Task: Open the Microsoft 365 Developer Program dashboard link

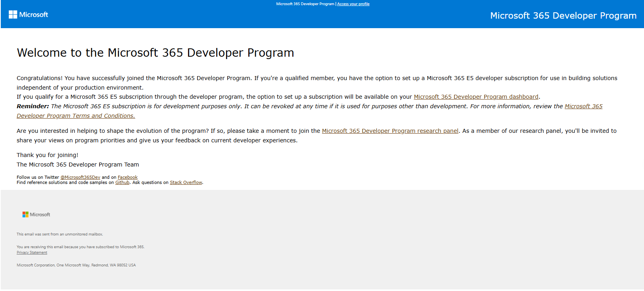Action: tap(476, 97)
